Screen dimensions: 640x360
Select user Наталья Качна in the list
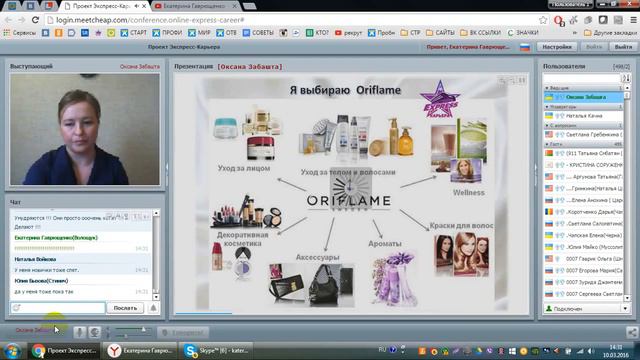coord(583,116)
